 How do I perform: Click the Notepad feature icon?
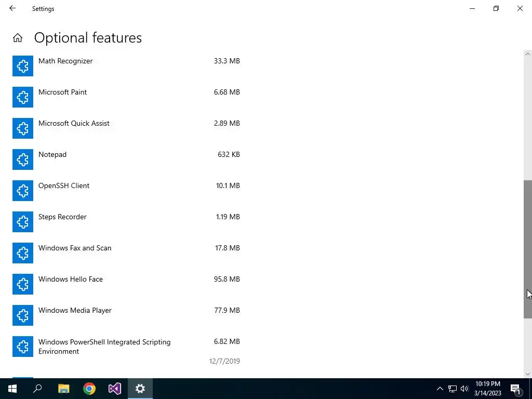point(23,159)
